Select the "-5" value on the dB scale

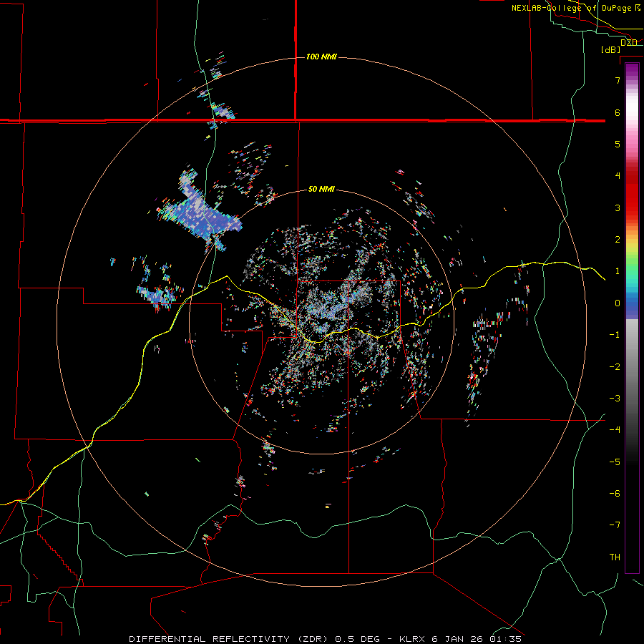pos(615,462)
